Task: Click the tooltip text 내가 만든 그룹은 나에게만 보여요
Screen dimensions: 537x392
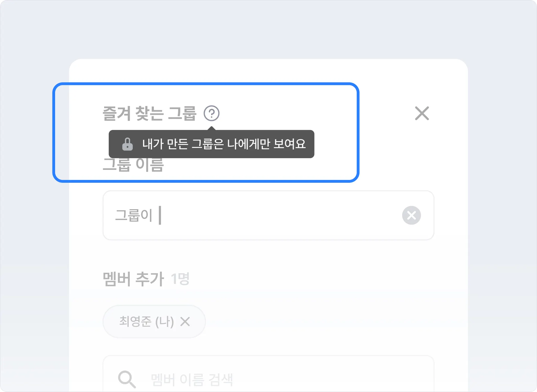Action: 224,144
